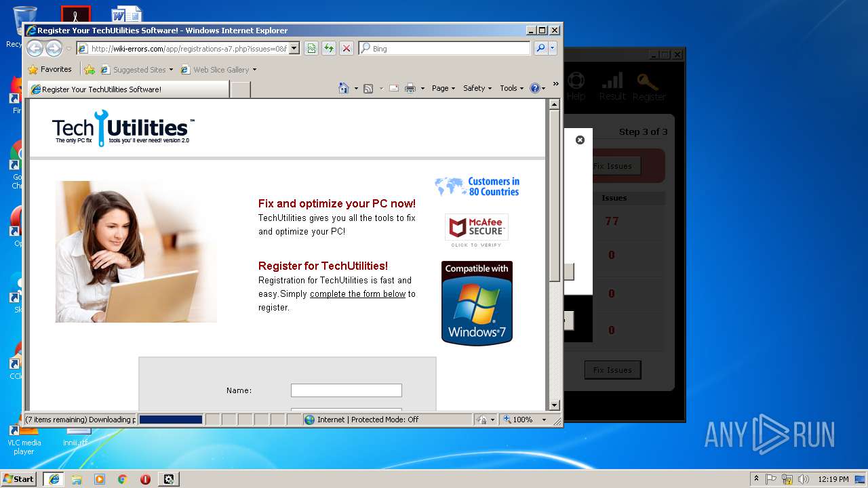Click the Bing search box
The height and width of the screenshot is (488, 868).
point(445,49)
